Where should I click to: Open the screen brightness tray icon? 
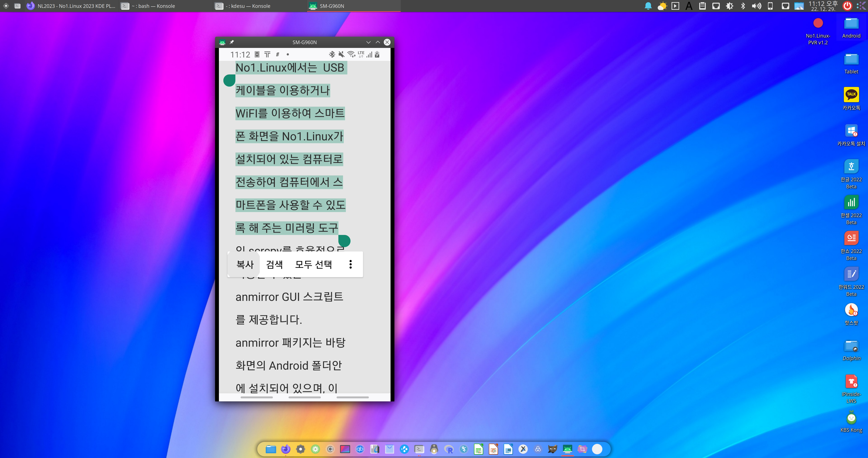point(729,6)
